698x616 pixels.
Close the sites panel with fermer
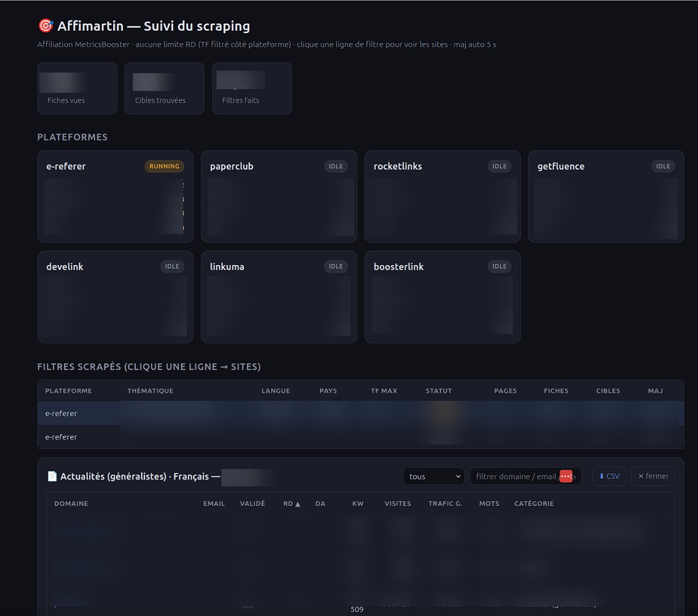pos(653,476)
